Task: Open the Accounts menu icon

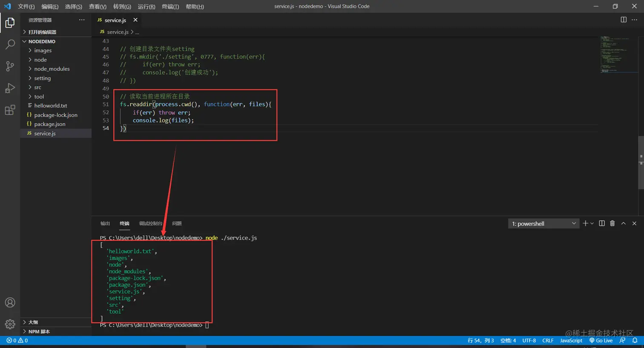Action: [10, 302]
